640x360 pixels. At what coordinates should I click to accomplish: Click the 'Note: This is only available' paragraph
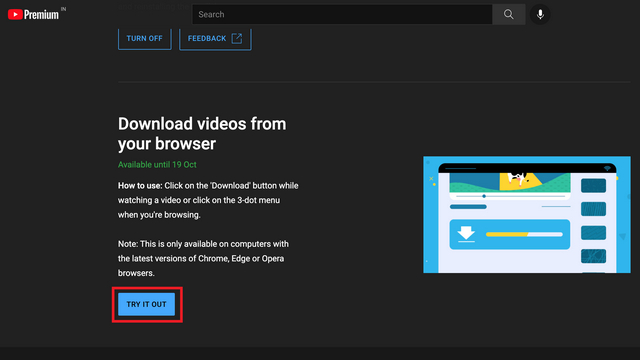203,258
